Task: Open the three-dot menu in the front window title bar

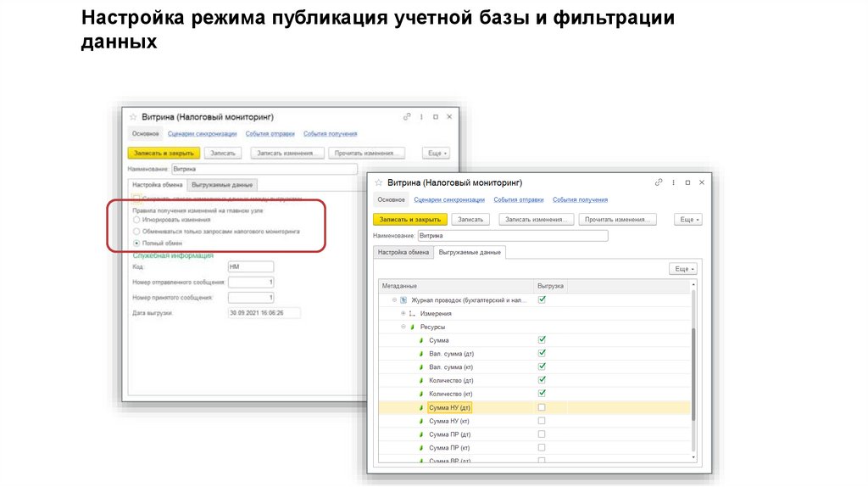Action: tap(673, 182)
